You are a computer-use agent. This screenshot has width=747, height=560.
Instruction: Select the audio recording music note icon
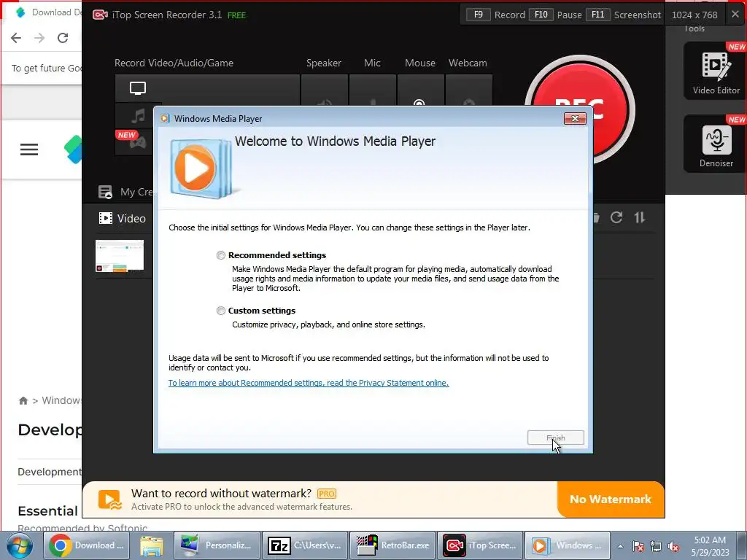(x=138, y=116)
